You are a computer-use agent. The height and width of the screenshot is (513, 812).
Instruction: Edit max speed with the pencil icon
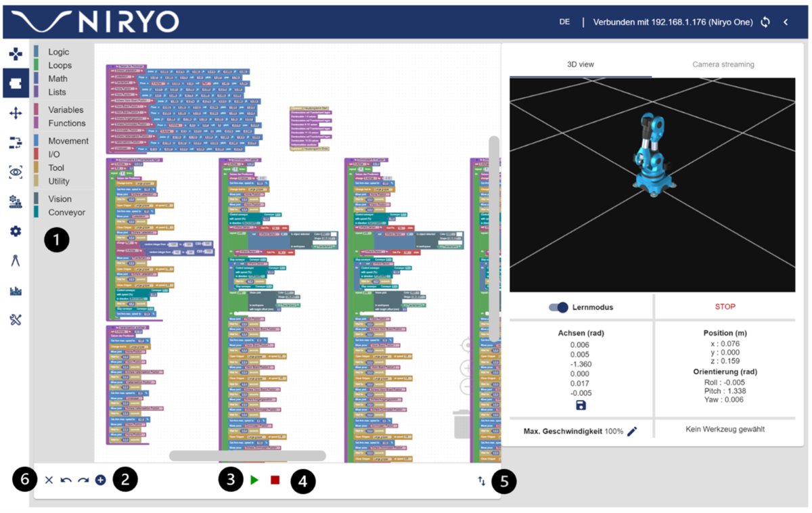(632, 431)
